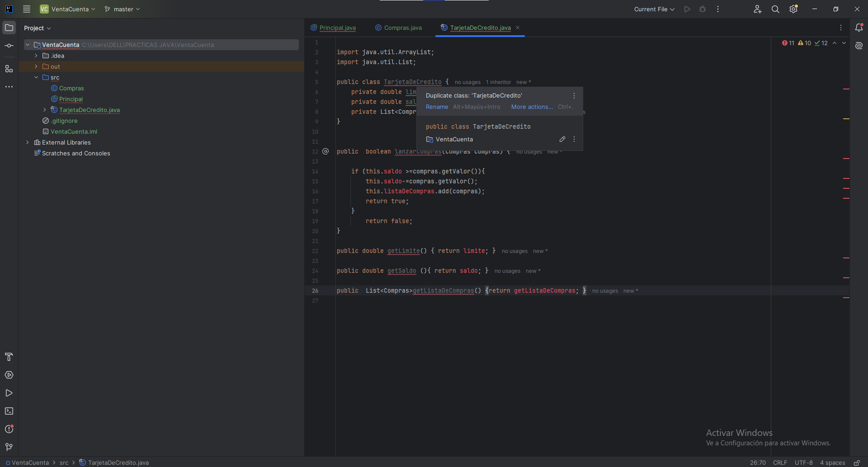This screenshot has width=868, height=467.
Task: Toggle read-only lock in status bar
Action: click(857, 462)
